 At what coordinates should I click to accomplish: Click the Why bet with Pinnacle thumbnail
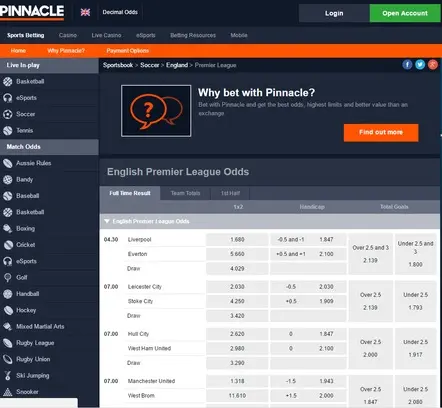click(x=156, y=111)
